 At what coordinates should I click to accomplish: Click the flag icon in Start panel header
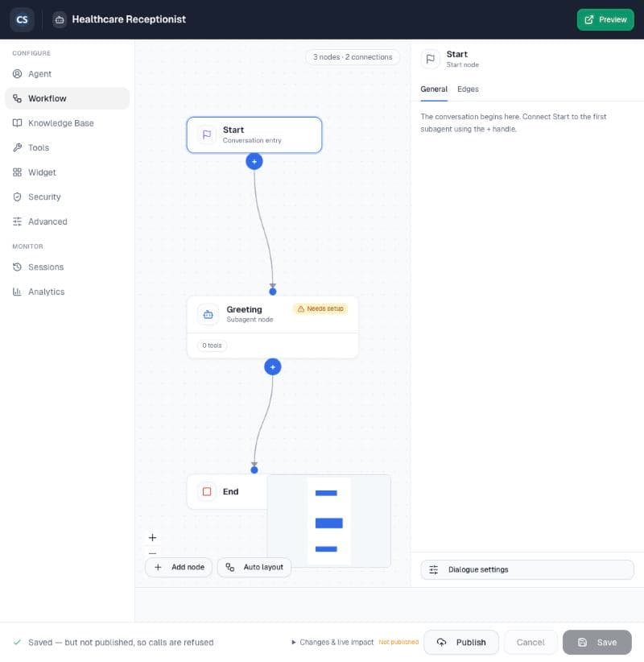click(431, 59)
